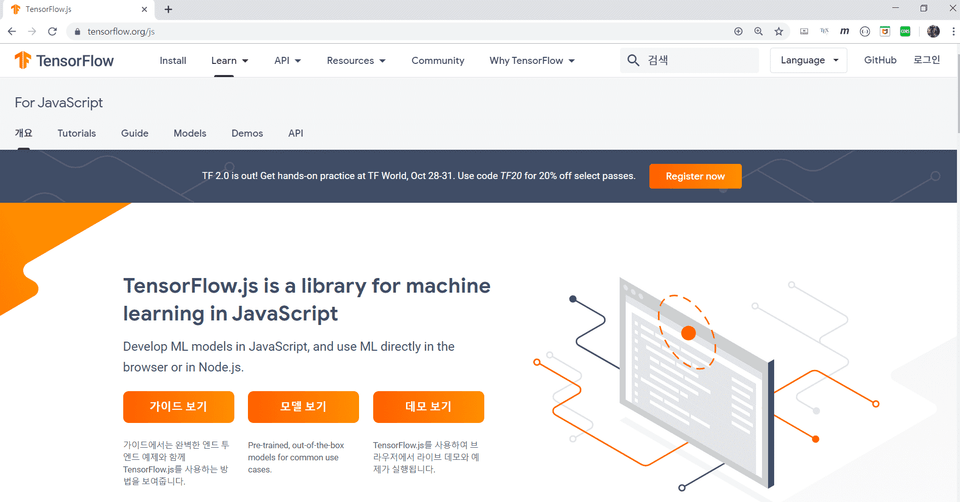This screenshot has width=960, height=502.
Task: Open Chrome's three-dot menu
Action: (x=953, y=31)
